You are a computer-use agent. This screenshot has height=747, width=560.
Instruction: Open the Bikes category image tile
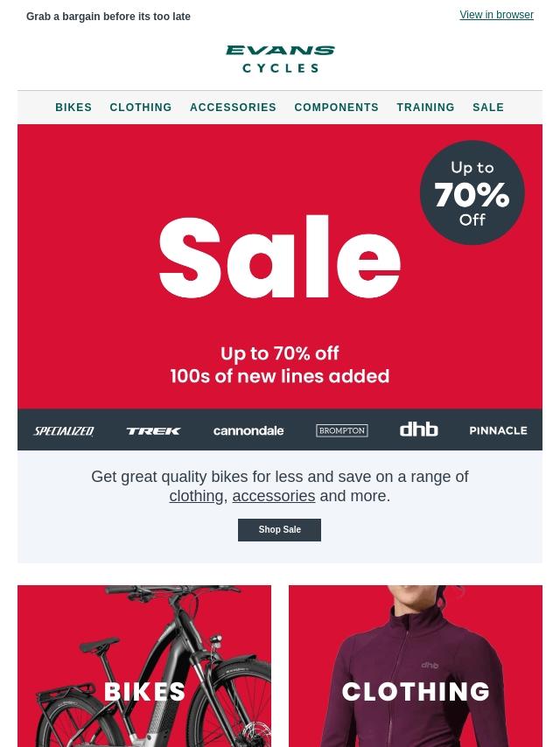pyautogui.click(x=144, y=666)
